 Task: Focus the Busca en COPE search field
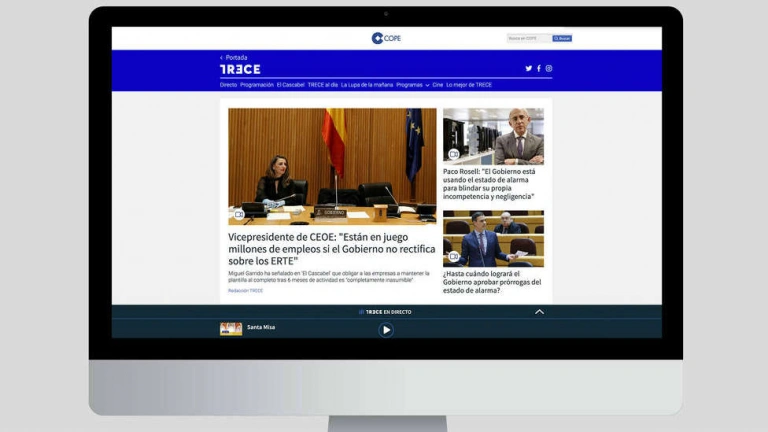click(528, 38)
